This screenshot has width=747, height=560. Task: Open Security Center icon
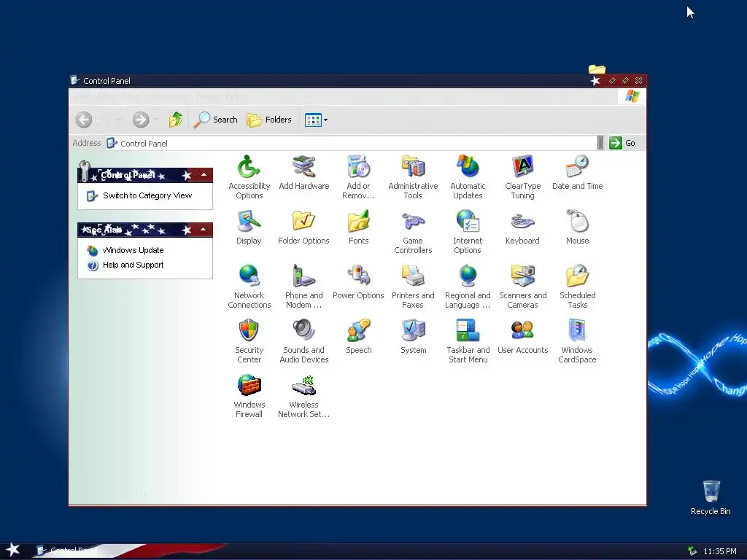(249, 341)
